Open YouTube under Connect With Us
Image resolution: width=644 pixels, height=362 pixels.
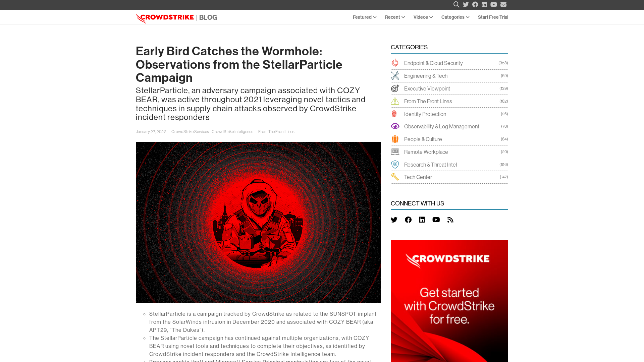(x=436, y=220)
